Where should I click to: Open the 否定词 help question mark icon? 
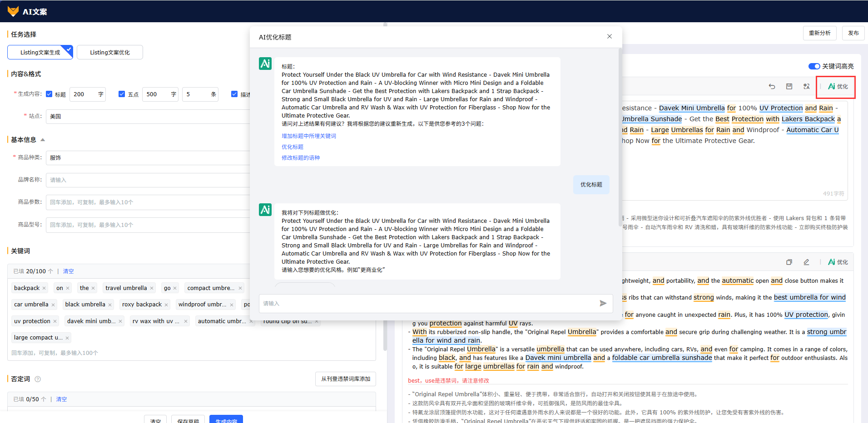38,379
